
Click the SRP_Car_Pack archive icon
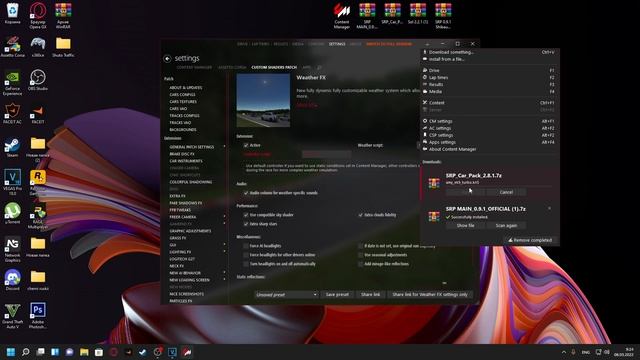(x=434, y=183)
